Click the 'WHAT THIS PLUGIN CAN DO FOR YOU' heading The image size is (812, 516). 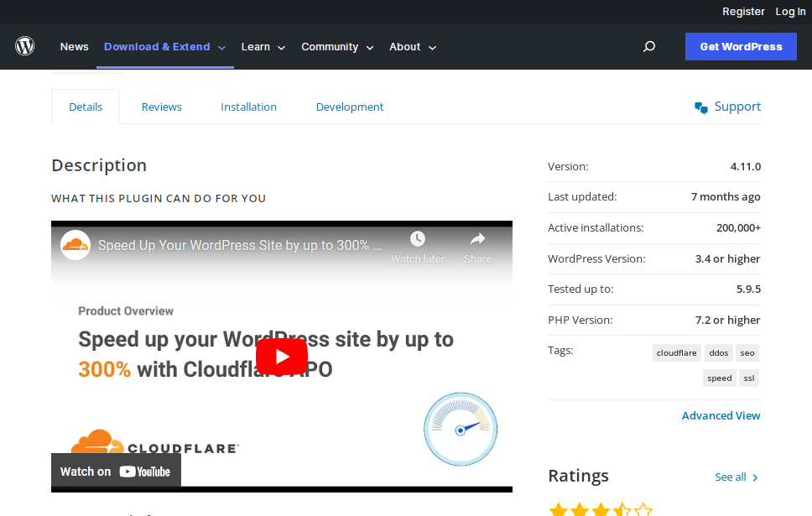pos(159,198)
